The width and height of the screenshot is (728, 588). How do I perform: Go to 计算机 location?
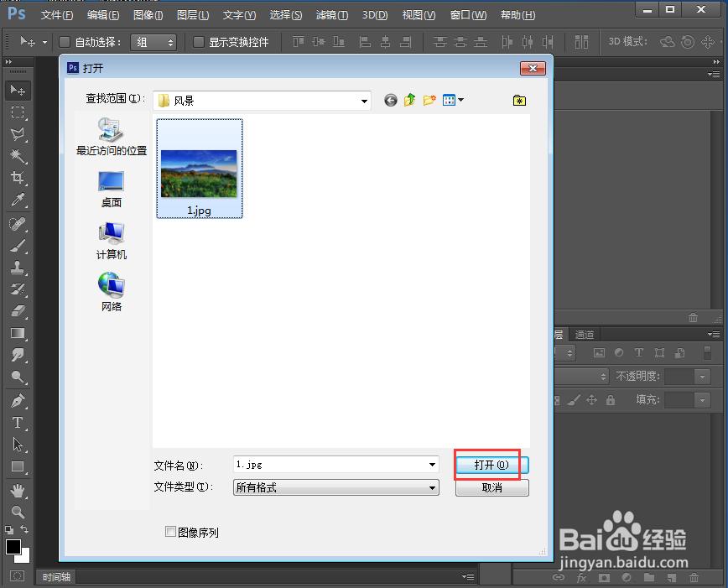(112, 241)
